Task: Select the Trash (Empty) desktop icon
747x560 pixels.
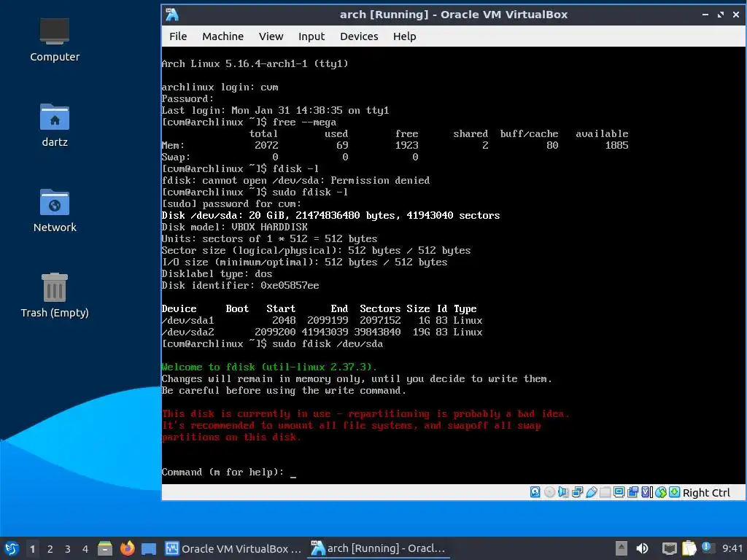Action: tap(55, 296)
